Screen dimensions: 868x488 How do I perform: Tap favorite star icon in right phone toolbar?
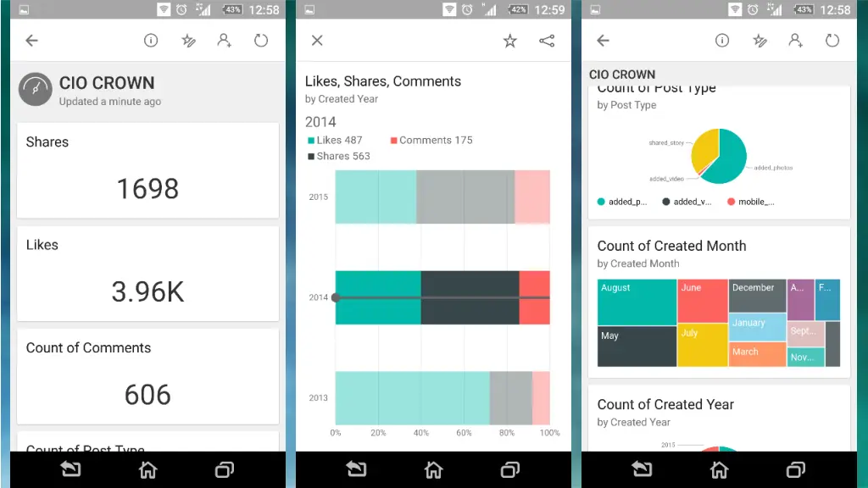pyautogui.click(x=759, y=41)
